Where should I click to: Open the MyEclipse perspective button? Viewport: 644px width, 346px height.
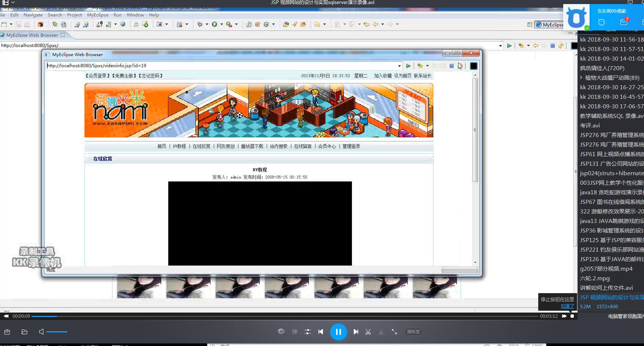[549, 25]
